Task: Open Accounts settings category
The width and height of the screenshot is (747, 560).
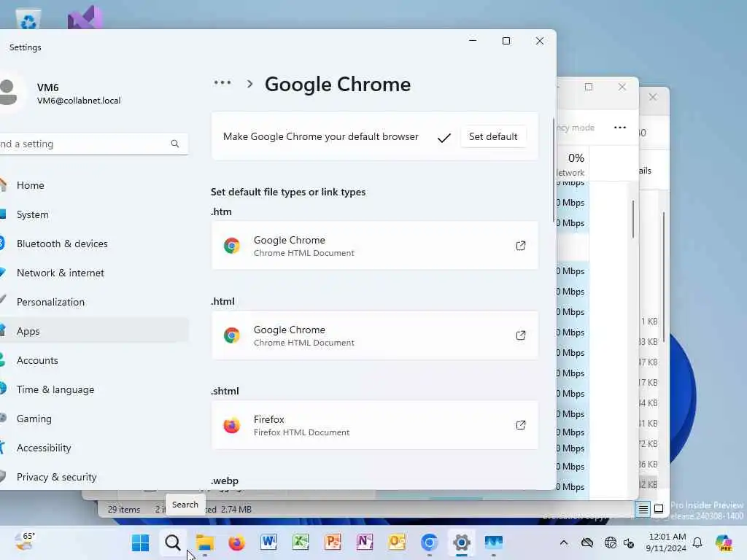Action: point(93,360)
